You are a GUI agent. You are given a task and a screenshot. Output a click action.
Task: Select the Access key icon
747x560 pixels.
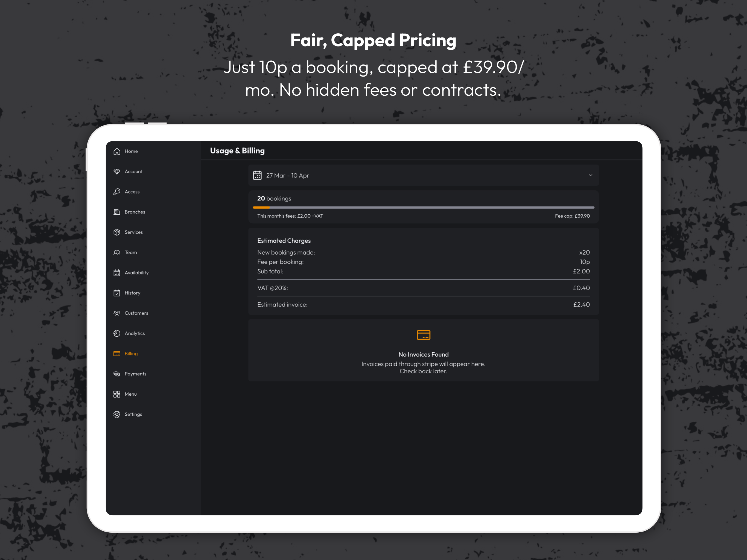pos(117,192)
